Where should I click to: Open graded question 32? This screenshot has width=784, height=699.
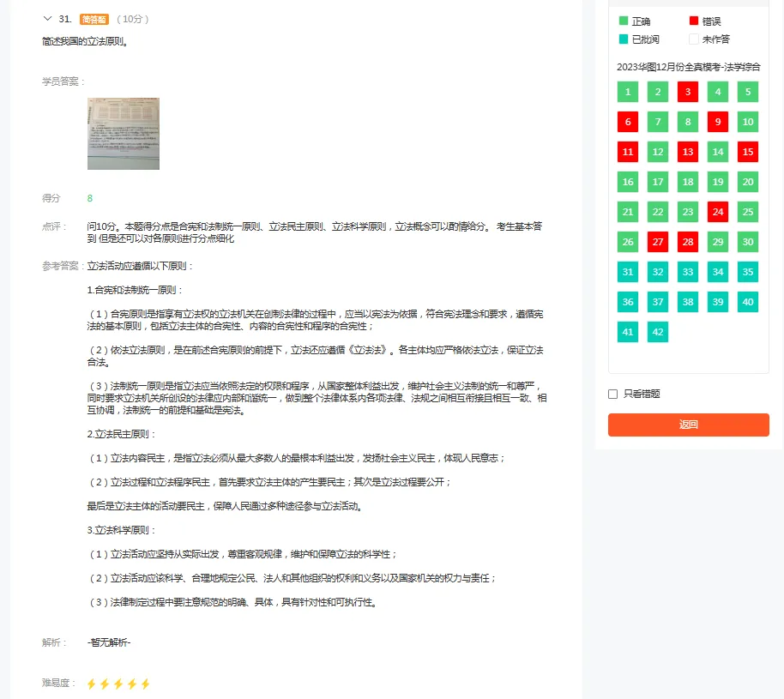(658, 272)
